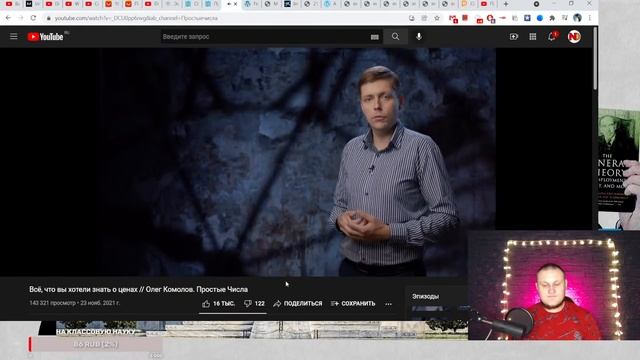
Task: Open the Create video camera icon
Action: click(513, 37)
